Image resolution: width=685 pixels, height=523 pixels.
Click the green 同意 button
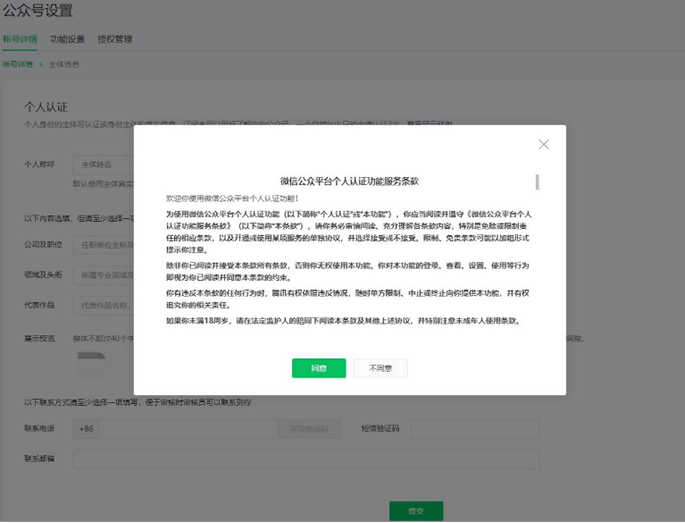point(319,368)
